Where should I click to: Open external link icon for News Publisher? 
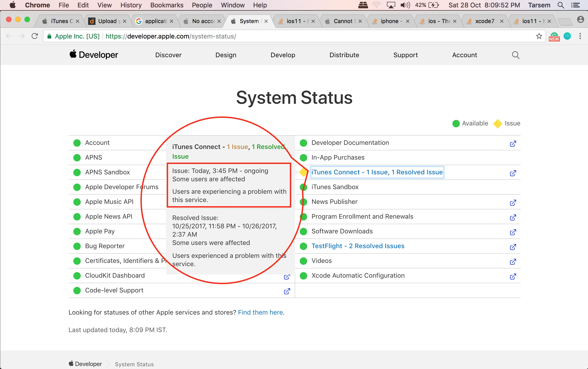513,202
